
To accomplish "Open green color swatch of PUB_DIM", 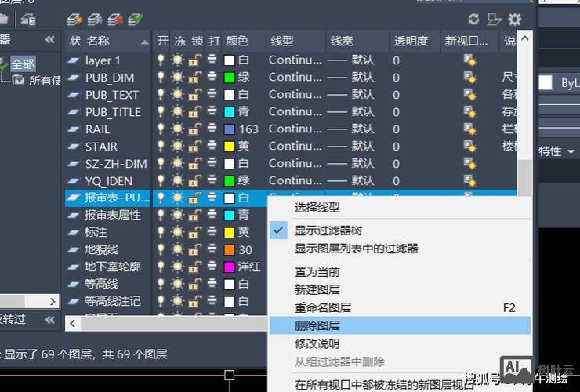I will click(x=230, y=78).
